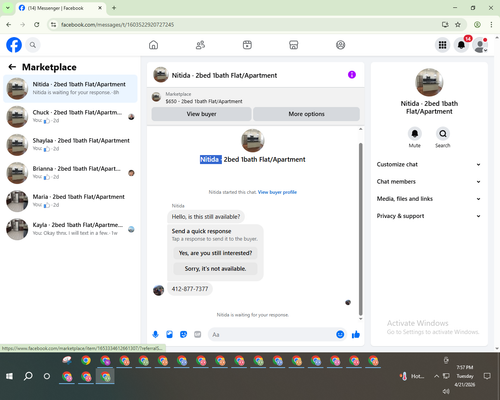
Task: Open the purple conversation info icon
Action: tap(352, 75)
